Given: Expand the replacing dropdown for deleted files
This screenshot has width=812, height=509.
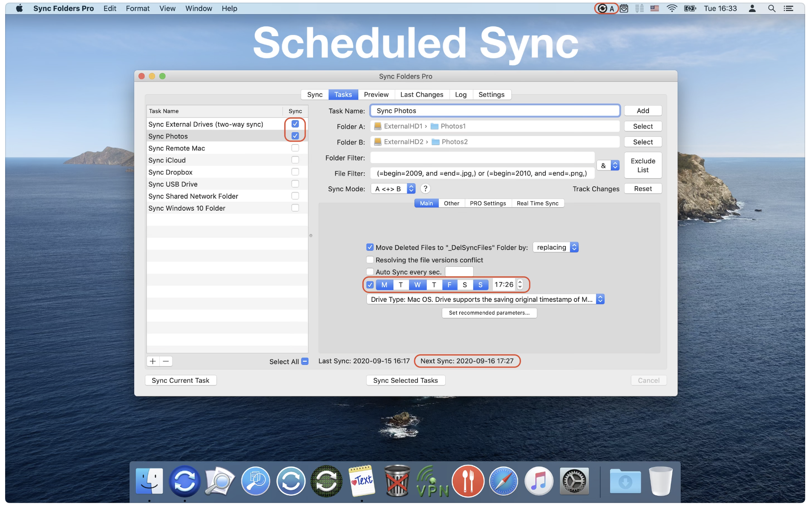Looking at the screenshot, I should [x=556, y=247].
